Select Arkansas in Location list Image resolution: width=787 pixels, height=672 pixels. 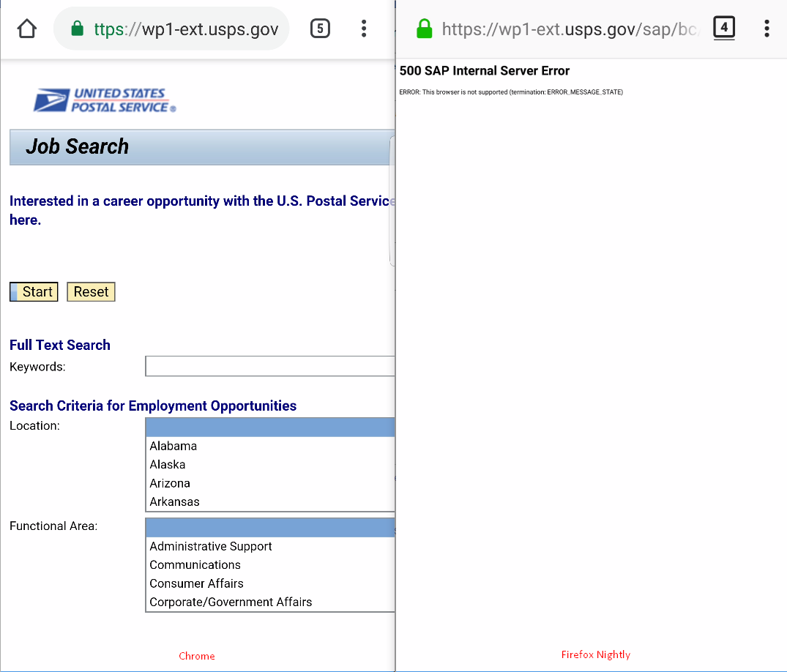(270, 501)
